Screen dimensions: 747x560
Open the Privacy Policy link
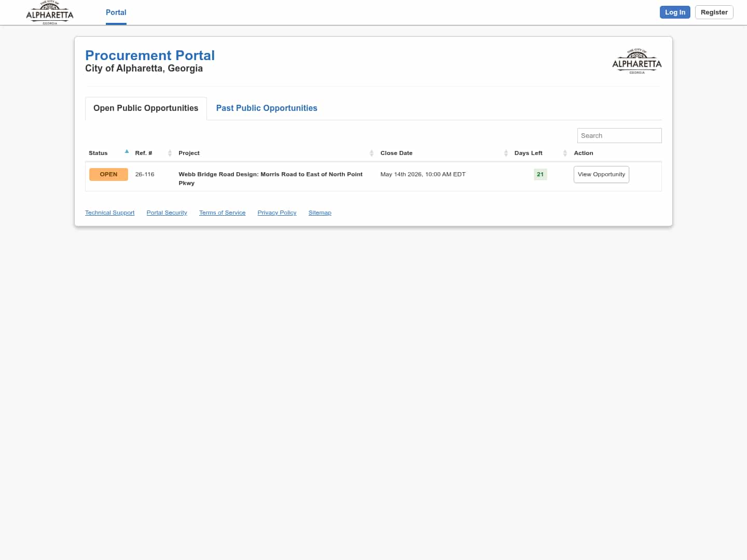[276, 213]
